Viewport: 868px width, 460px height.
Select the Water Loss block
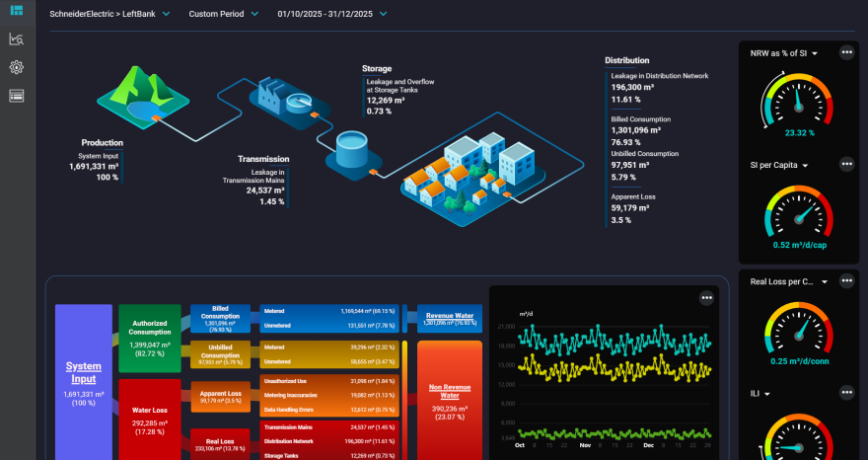click(150, 420)
